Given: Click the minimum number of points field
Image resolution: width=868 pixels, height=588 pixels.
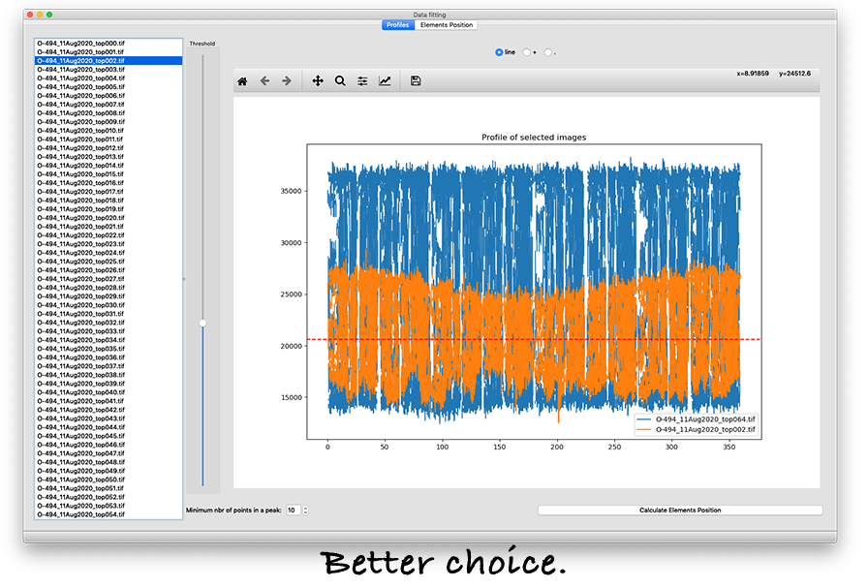Looking at the screenshot, I should 293,511.
